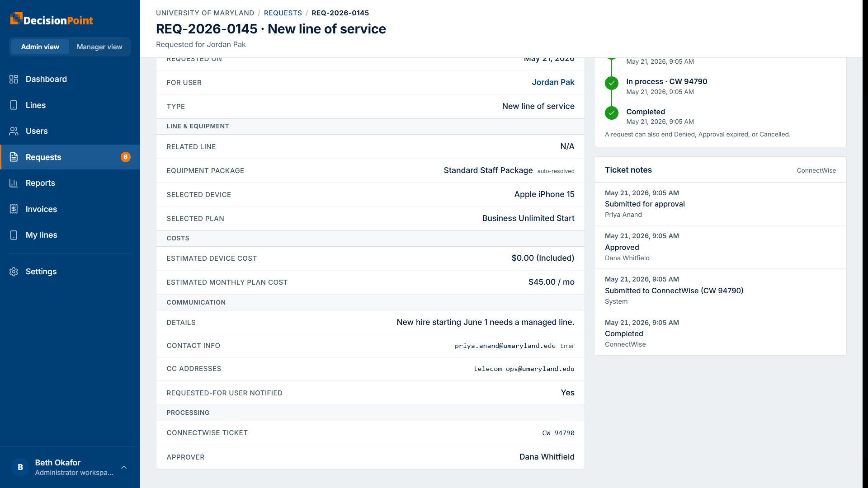
Task: Open Jordan Pak user link
Action: click(x=553, y=82)
